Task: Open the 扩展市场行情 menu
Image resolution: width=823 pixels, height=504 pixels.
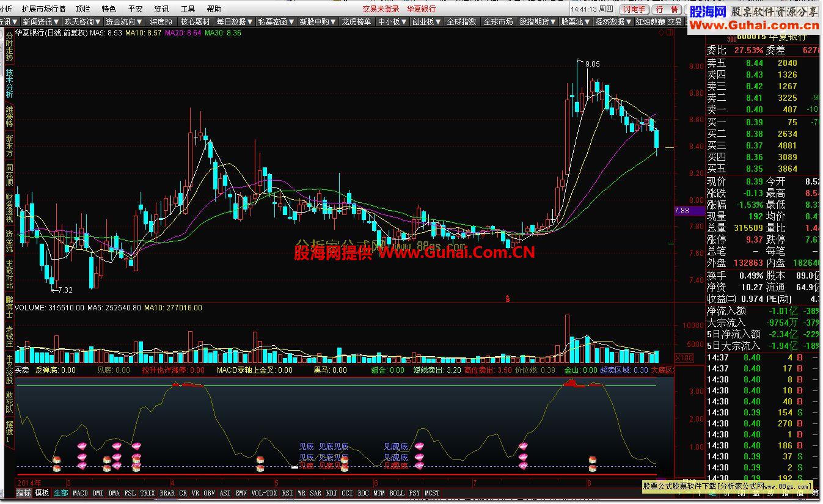Action: (x=43, y=9)
